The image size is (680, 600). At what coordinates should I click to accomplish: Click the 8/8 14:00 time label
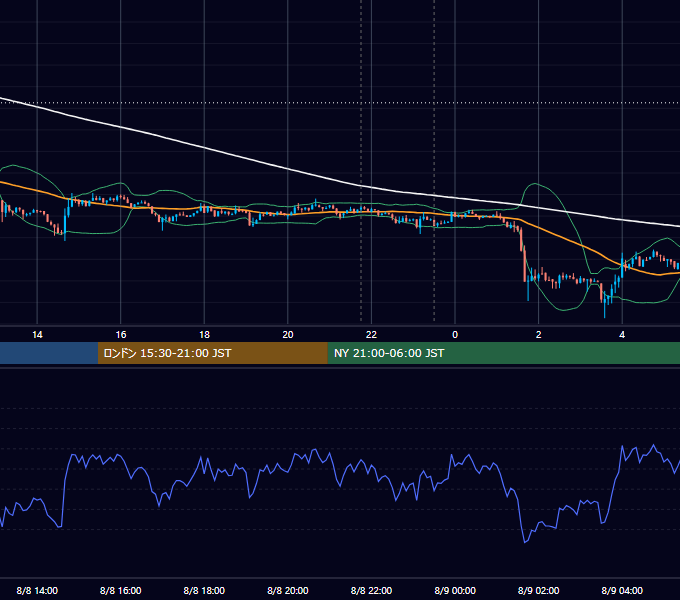coord(37,590)
